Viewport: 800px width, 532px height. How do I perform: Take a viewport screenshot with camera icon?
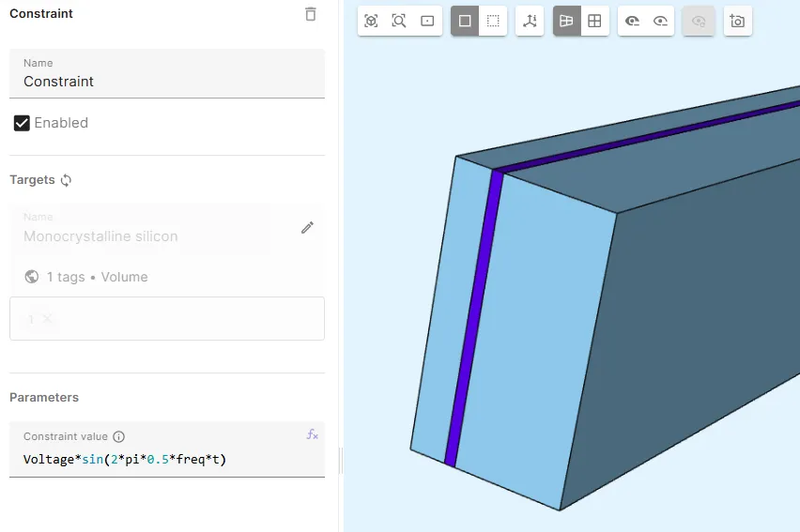click(737, 21)
